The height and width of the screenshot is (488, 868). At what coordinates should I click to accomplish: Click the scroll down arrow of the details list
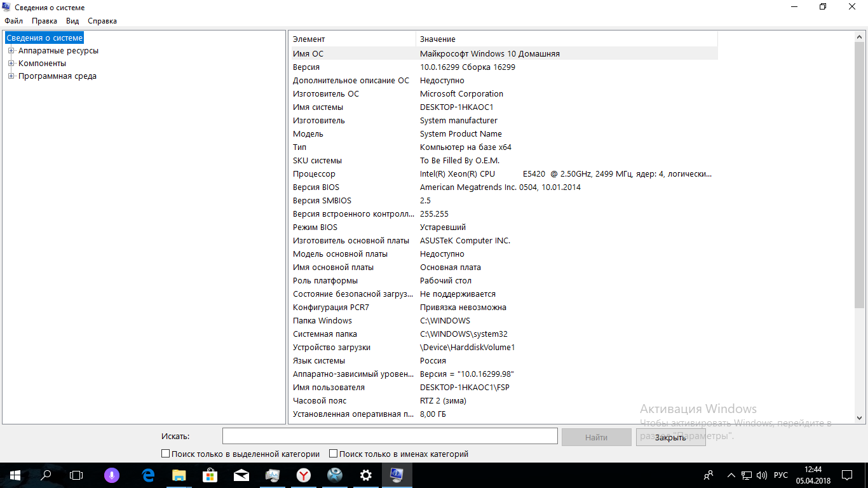pos(860,417)
